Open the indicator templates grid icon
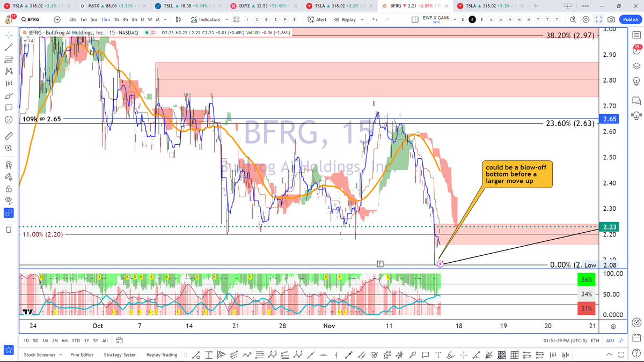 coord(236,19)
